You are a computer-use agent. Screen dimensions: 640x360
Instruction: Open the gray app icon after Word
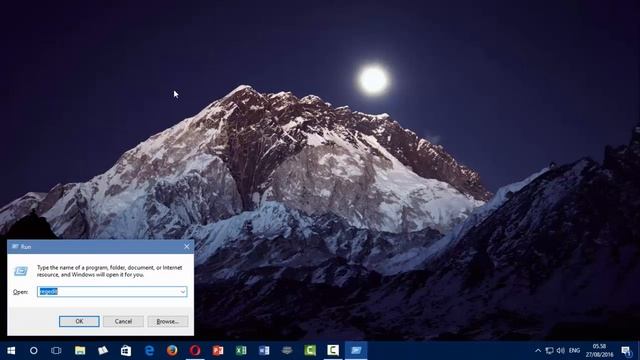(x=287, y=350)
